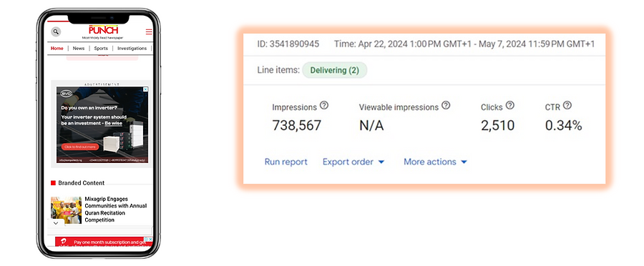This screenshot has width=644, height=266.
Task: Click the Impressions help question mark icon
Action: (x=324, y=106)
